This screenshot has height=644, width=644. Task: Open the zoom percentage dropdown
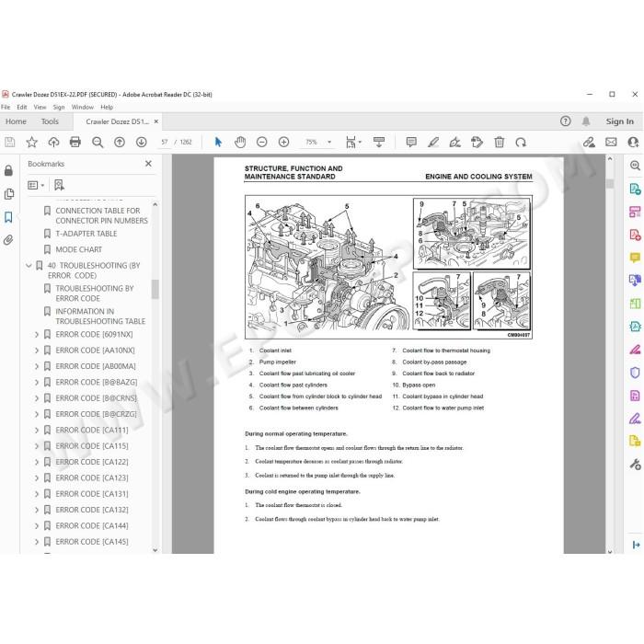(x=329, y=142)
